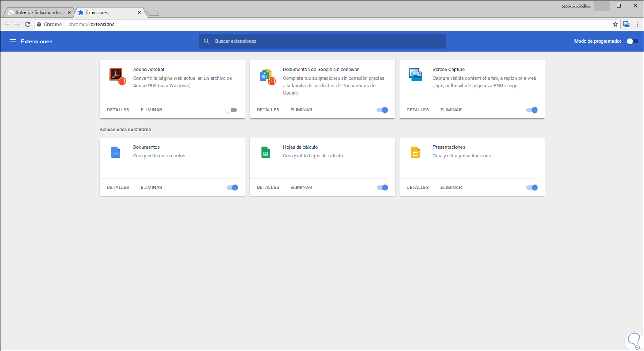Bookmark this page with the star icon
The image size is (644, 351).
click(x=615, y=24)
